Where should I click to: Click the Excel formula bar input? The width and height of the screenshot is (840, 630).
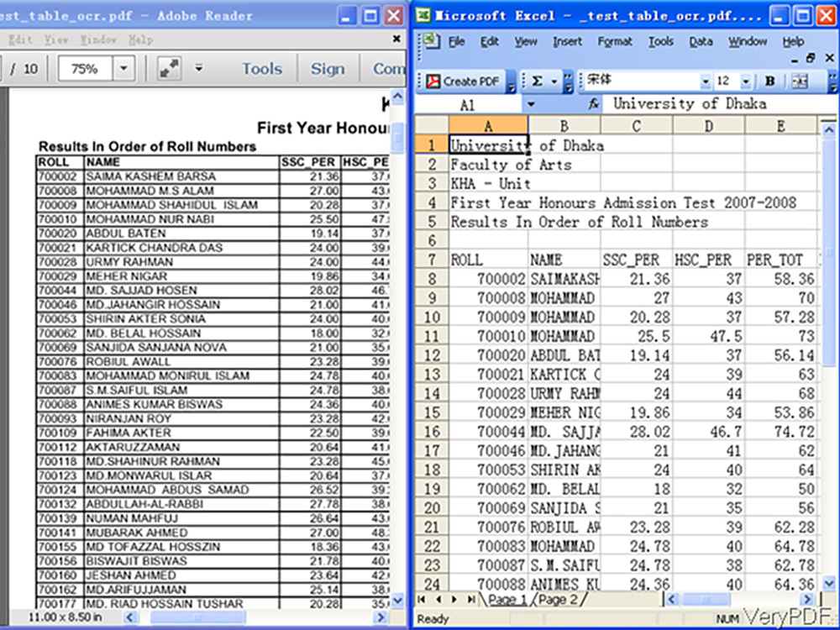point(719,104)
